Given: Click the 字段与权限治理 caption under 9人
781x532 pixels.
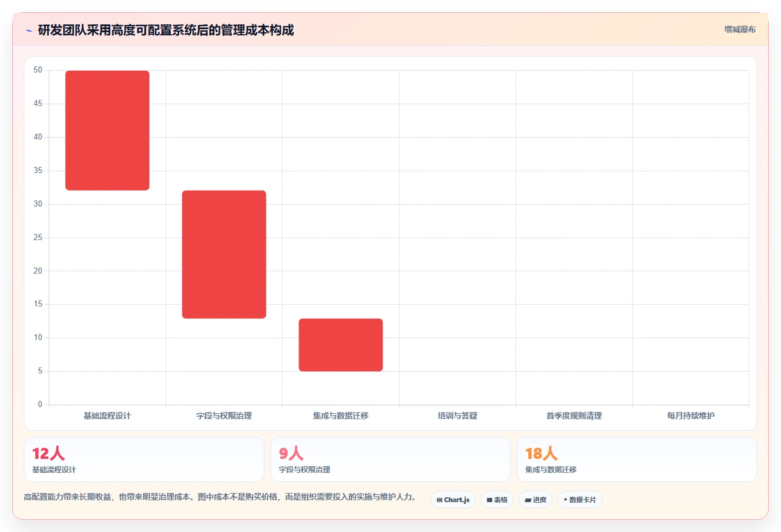Looking at the screenshot, I should coord(305,470).
